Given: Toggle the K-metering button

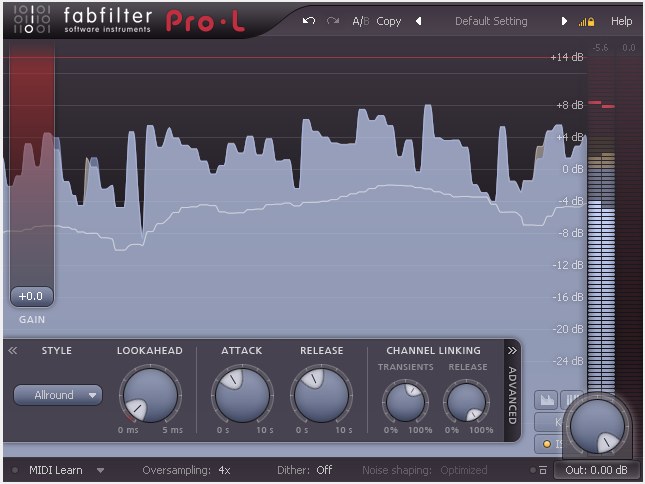Looking at the screenshot, I should 550,422.
